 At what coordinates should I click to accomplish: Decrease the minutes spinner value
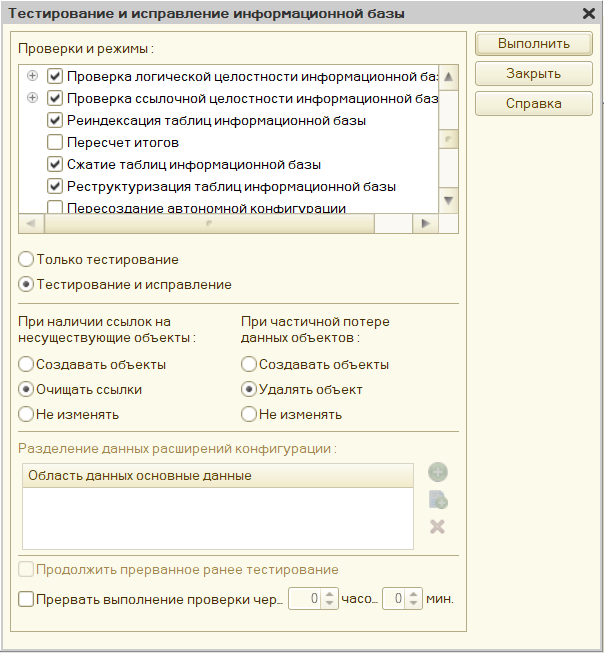point(414,605)
